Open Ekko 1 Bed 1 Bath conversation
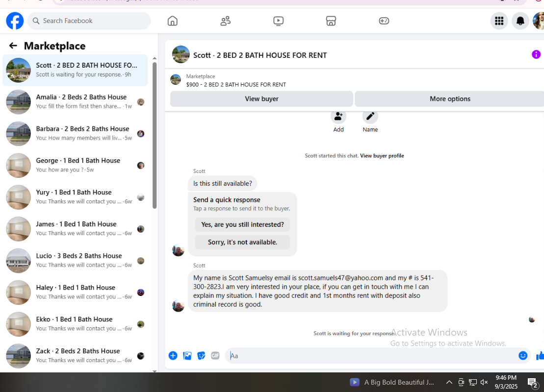Screen dimensions: 544x392 (75, 324)
